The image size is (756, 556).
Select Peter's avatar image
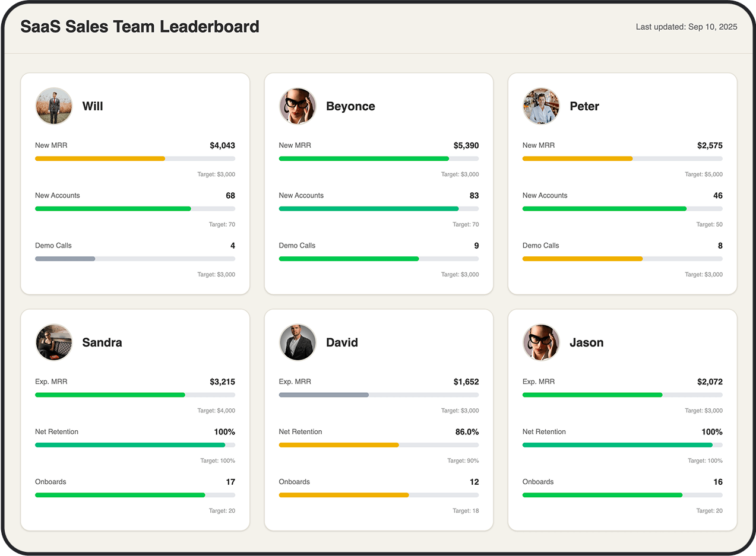pyautogui.click(x=541, y=107)
